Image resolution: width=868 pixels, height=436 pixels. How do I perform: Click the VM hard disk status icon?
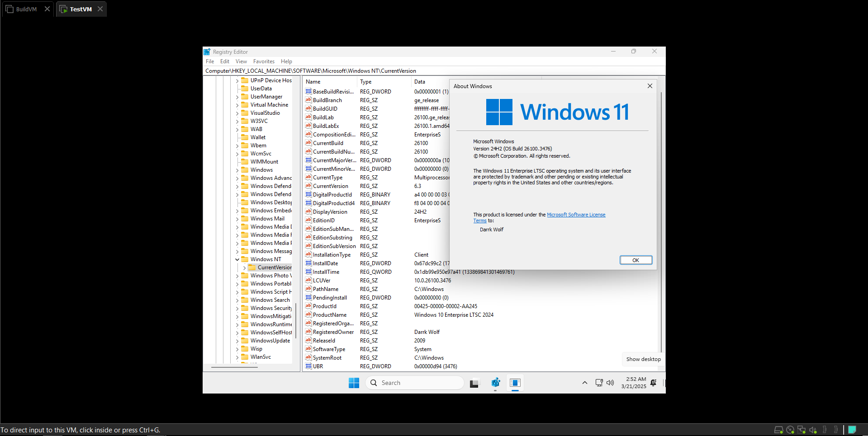click(778, 430)
